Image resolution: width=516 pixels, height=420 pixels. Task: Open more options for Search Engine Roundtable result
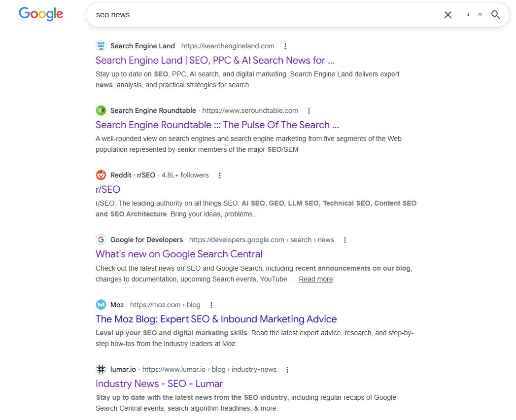point(309,110)
